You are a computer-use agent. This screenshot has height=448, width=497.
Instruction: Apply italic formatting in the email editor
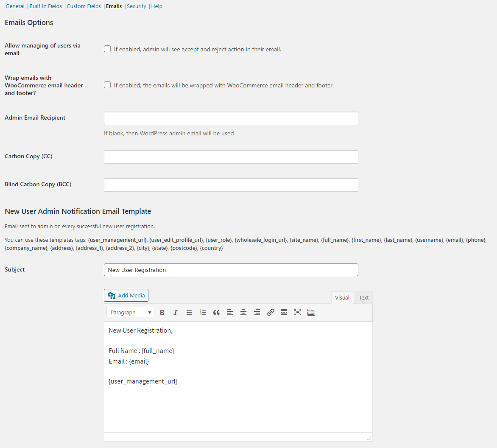point(175,312)
